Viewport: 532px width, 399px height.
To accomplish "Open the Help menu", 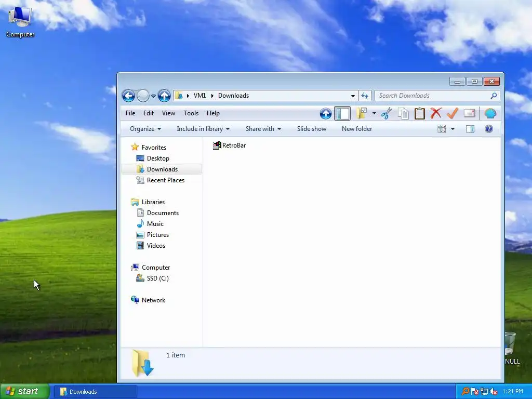I will pos(213,113).
